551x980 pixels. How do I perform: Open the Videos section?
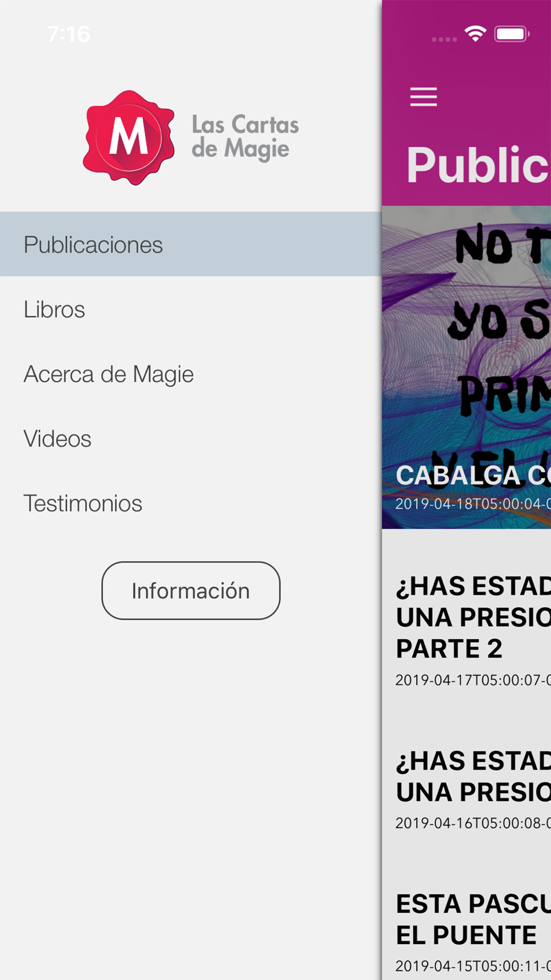click(x=191, y=439)
